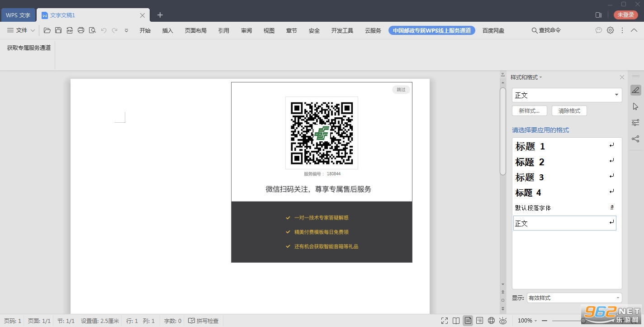Select the 视图 ribbon tab
The width and height of the screenshot is (644, 327).
[x=269, y=30]
